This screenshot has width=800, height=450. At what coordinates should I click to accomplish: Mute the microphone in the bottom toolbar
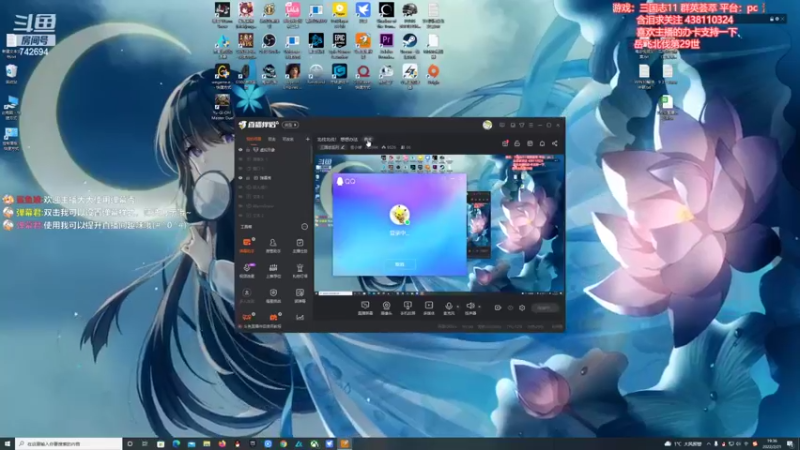click(x=448, y=307)
